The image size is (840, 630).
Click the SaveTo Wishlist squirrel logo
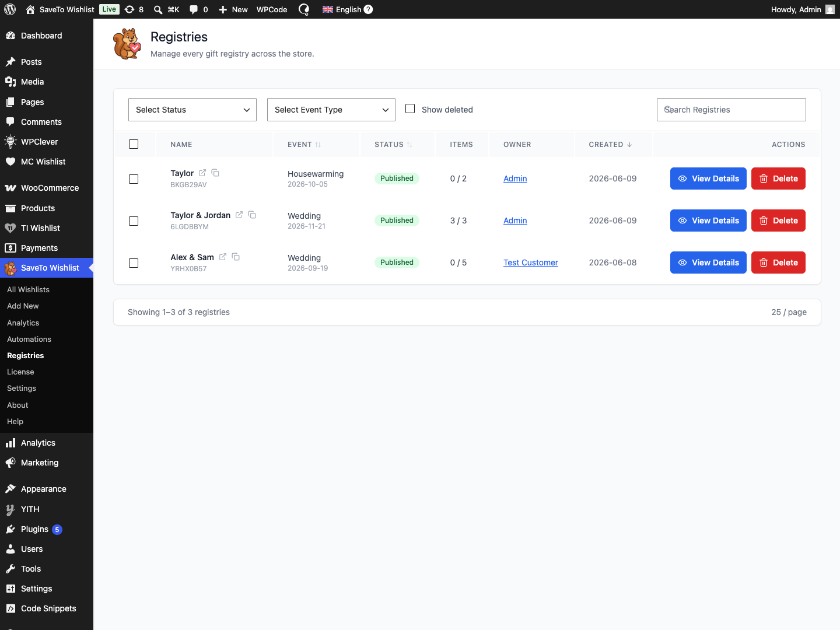tap(127, 44)
